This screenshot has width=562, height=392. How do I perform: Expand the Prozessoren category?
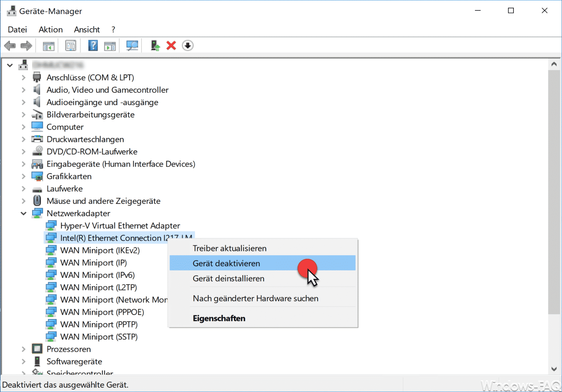tap(23, 349)
